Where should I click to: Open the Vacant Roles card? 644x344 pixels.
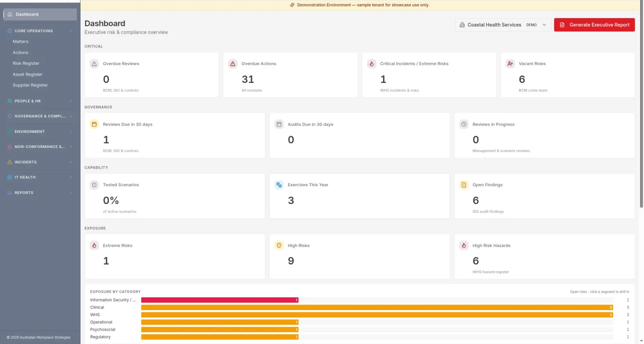tap(568, 75)
